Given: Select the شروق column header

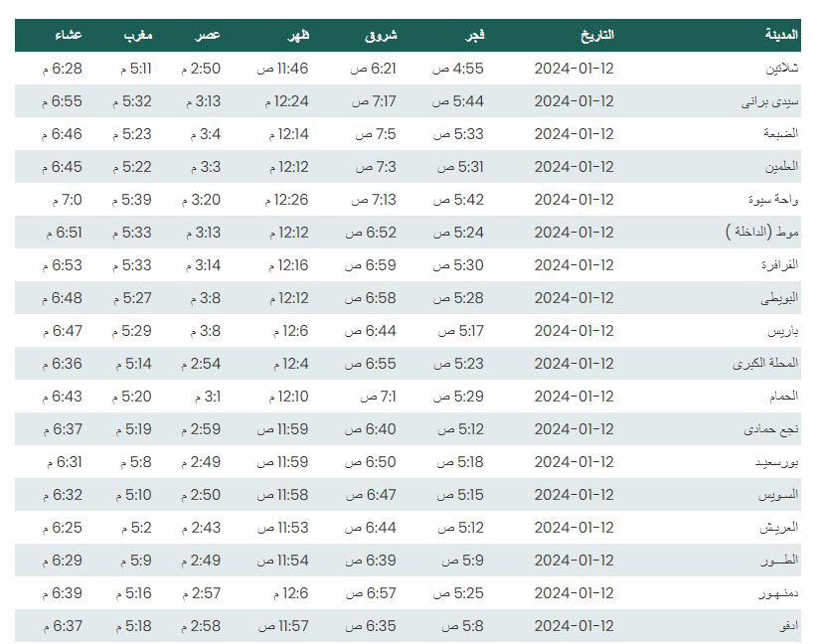Looking at the screenshot, I should [x=381, y=35].
